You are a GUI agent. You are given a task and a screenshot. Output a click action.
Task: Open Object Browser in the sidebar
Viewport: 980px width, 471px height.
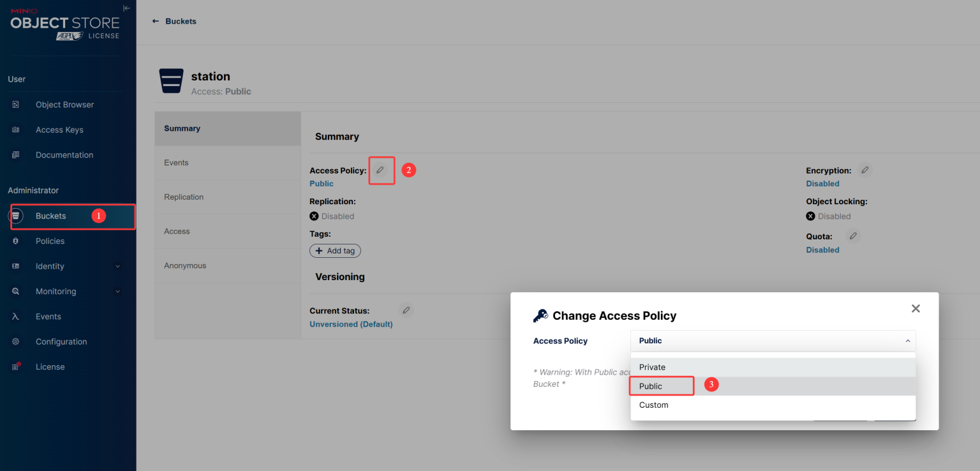[64, 105]
